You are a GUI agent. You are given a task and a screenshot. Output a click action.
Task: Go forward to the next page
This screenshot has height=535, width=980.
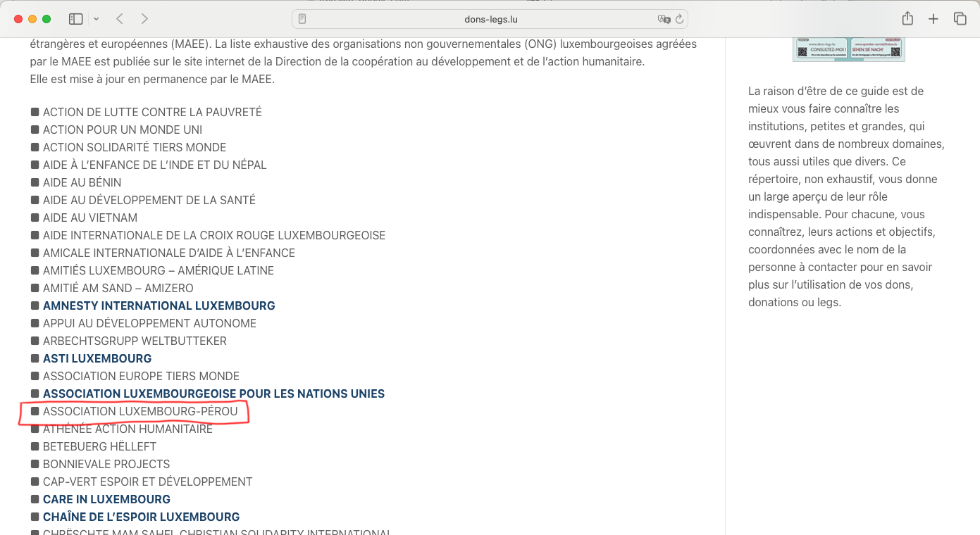pos(144,19)
